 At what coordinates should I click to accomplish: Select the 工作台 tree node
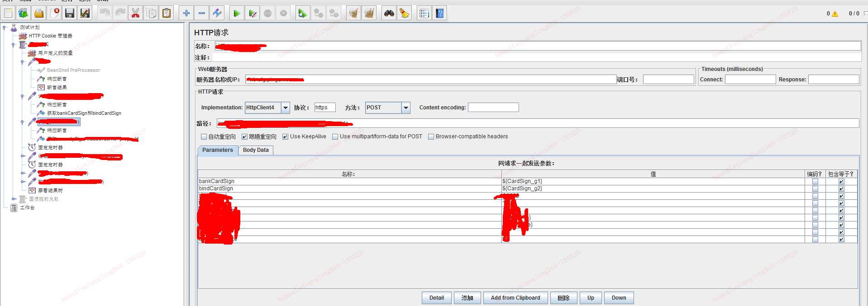[27, 207]
